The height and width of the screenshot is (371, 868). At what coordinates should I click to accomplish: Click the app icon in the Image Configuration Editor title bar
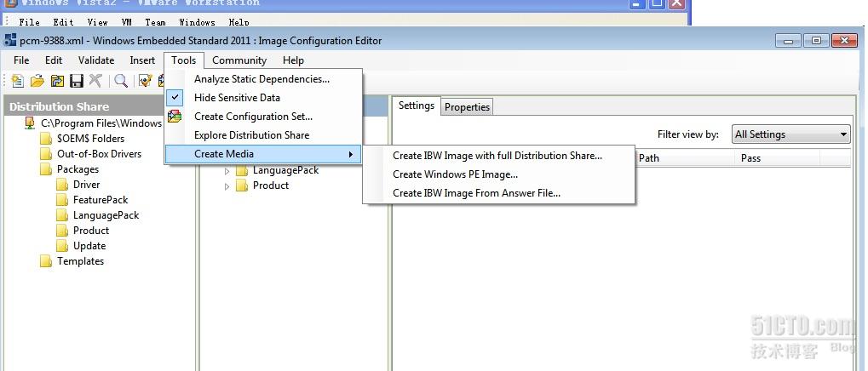[10, 40]
